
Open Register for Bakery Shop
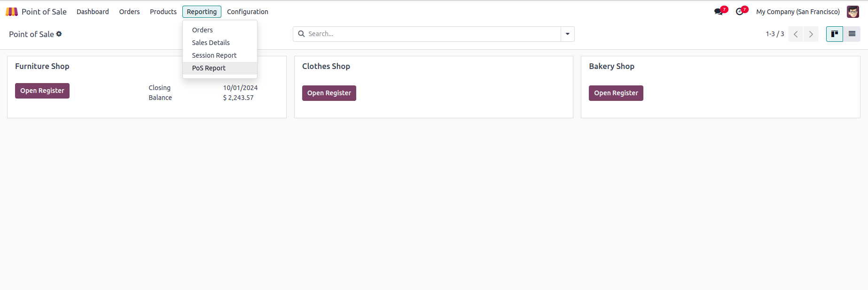(616, 93)
